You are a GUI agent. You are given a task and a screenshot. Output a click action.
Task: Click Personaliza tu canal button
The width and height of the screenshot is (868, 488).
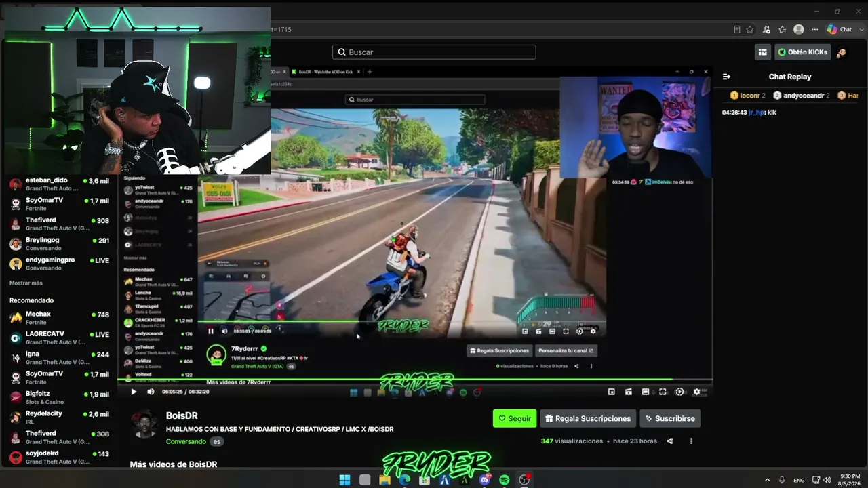(x=566, y=350)
